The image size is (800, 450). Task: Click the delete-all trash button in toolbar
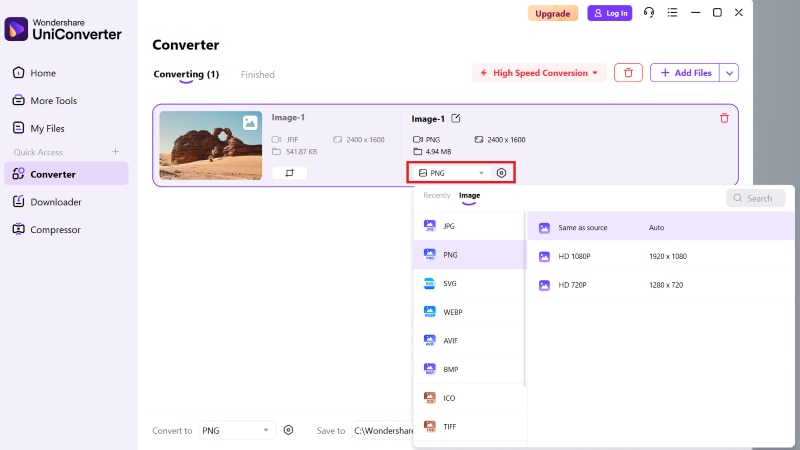(x=628, y=73)
